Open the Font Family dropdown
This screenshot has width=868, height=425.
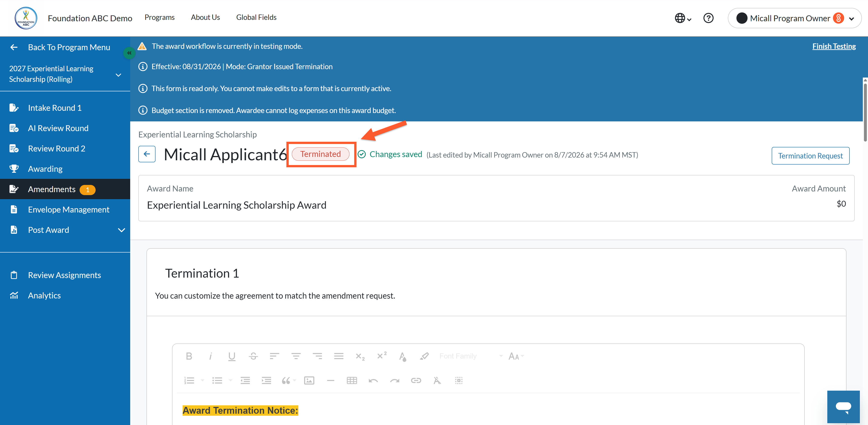471,356
